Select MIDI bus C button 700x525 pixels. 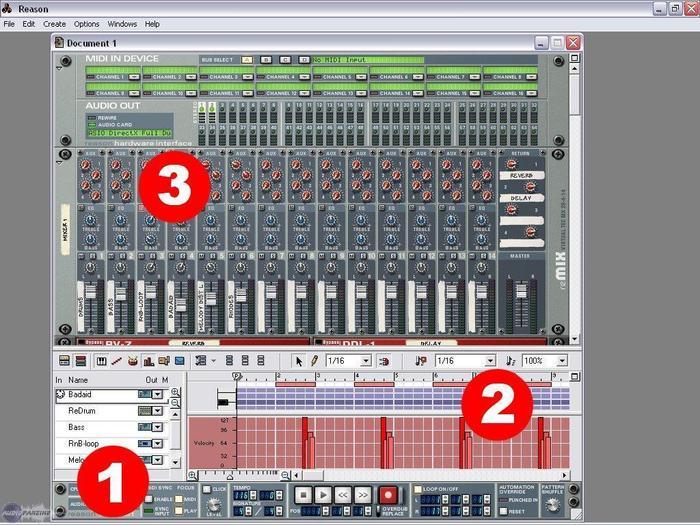pyautogui.click(x=285, y=60)
